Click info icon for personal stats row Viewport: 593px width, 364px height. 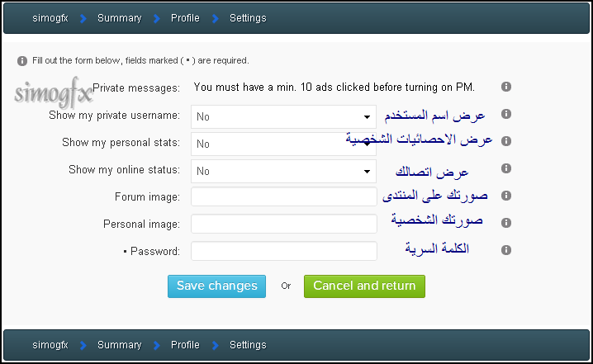click(x=506, y=141)
